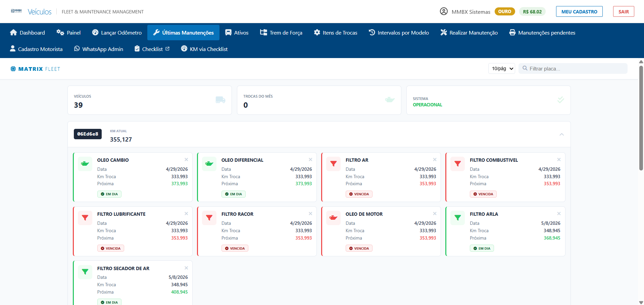644x305 pixels.
Task: Click the user profile avatar icon
Action: (x=444, y=11)
